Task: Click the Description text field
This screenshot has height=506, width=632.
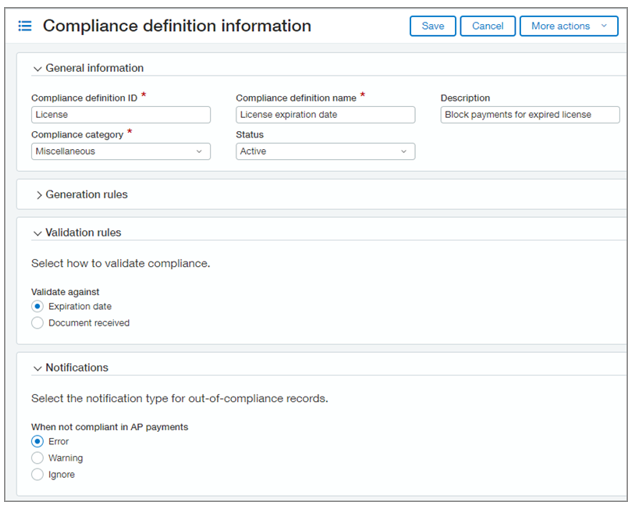Action: click(530, 115)
